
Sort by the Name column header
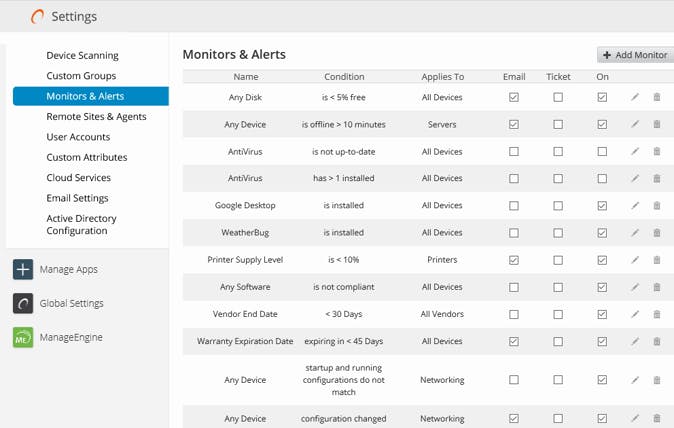245,77
